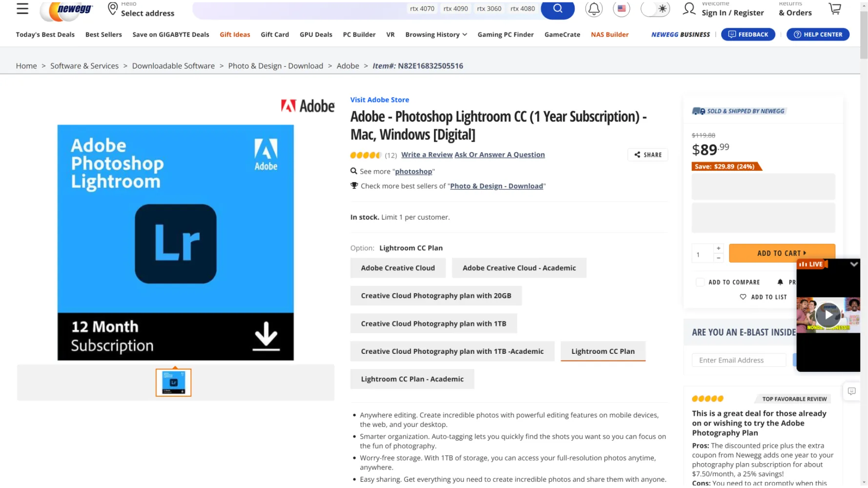Open the hamburger menu icon

tap(22, 8)
